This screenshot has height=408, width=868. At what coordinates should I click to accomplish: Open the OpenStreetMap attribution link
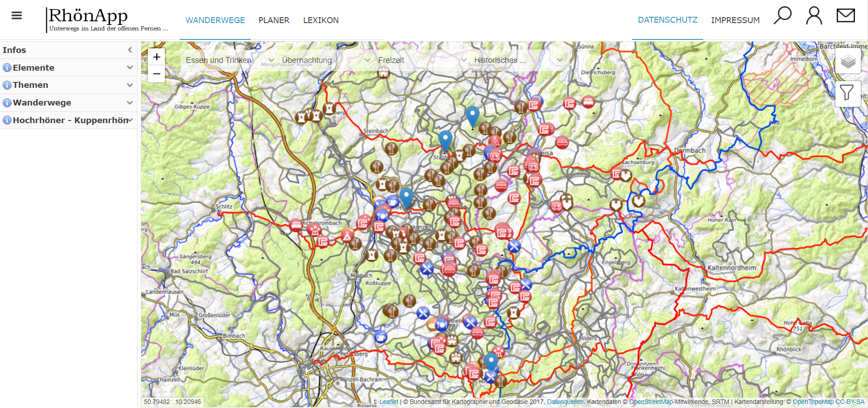[651, 402]
